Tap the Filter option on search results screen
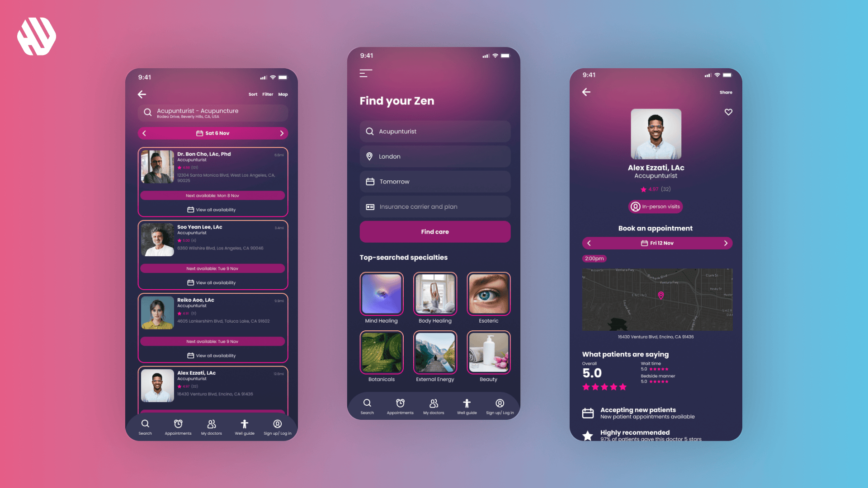This screenshot has width=868, height=488. pos(267,94)
